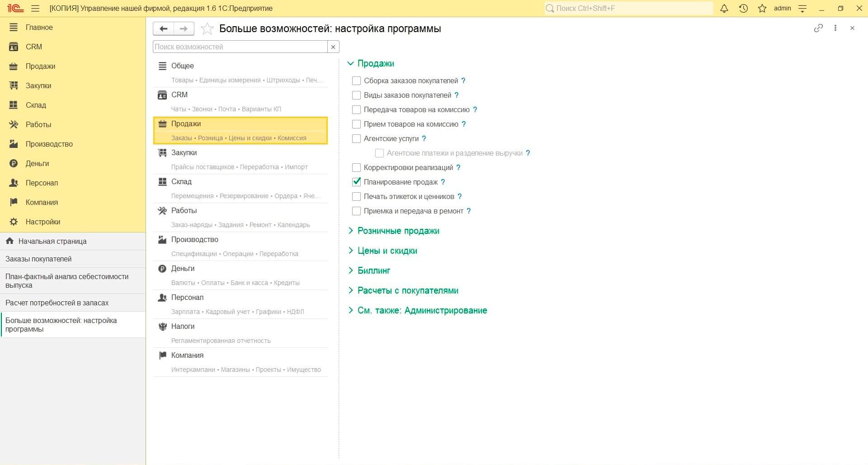
Task: Tick Прием товаров на комиссию
Action: [356, 124]
